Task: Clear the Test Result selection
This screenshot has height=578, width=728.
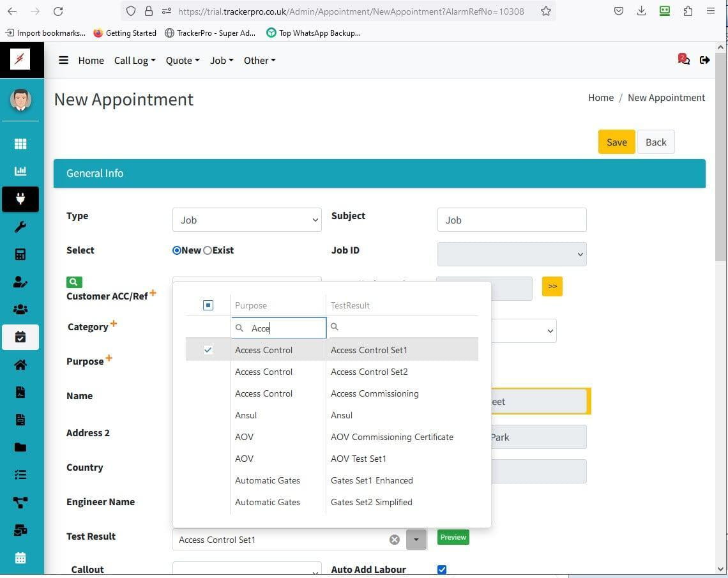Action: click(395, 540)
